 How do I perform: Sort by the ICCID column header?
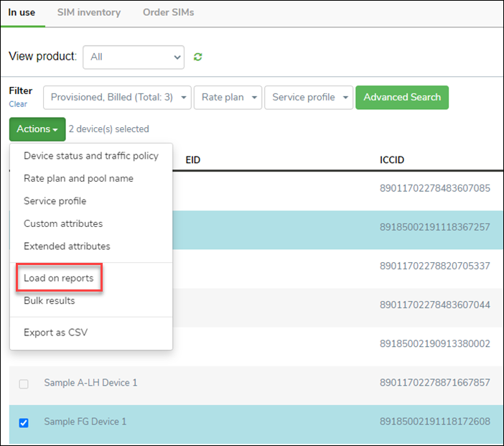pyautogui.click(x=392, y=160)
